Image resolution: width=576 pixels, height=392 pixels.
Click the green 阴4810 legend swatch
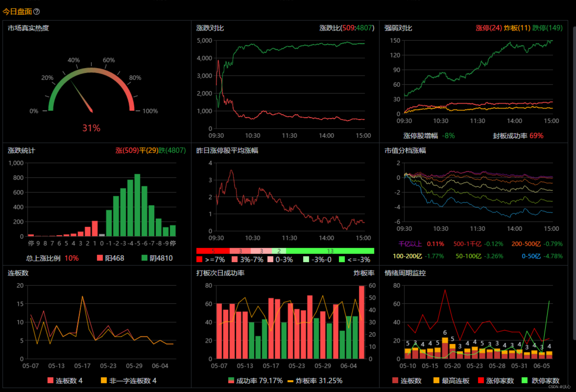click(144, 258)
